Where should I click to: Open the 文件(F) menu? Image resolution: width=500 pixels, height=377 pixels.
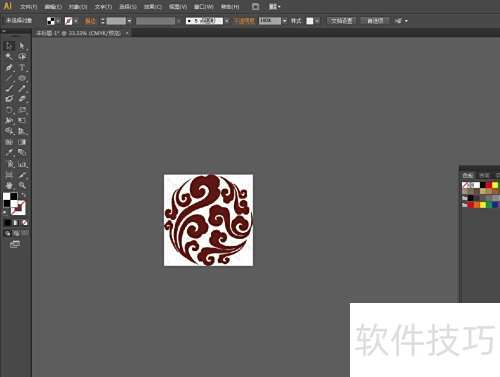28,7
